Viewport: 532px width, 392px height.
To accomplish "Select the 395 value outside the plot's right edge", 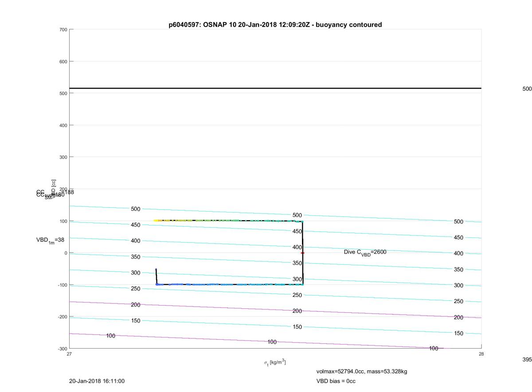I will tap(527, 360).
